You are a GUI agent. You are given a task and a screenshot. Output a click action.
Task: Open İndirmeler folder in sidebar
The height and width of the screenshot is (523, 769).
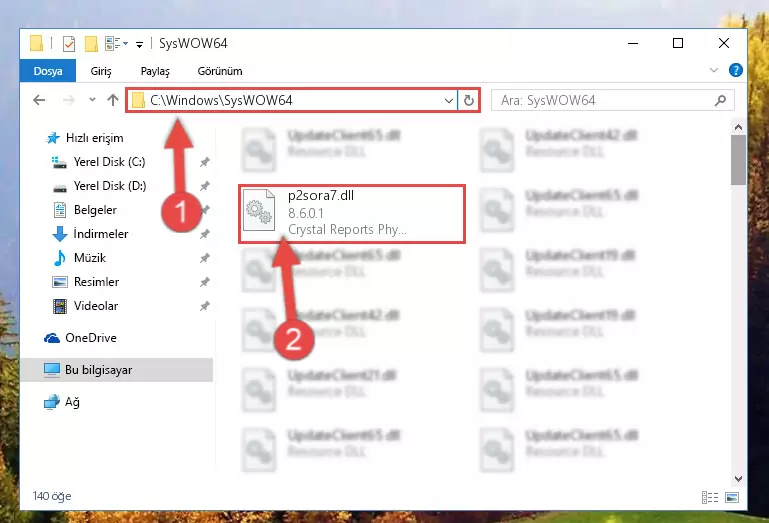[101, 234]
